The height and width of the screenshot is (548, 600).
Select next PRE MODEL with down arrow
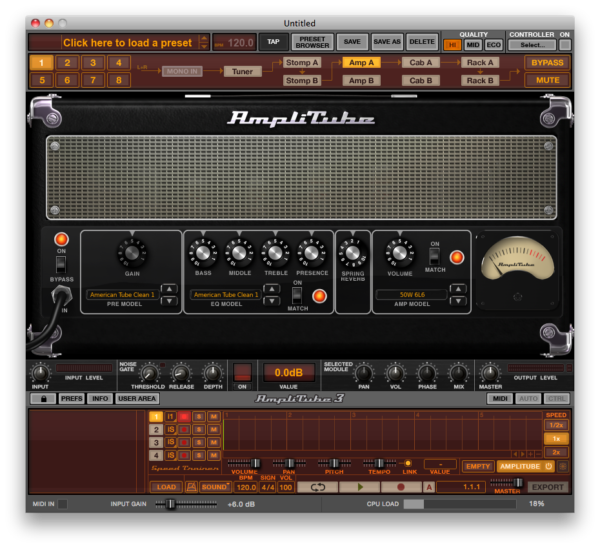(169, 301)
